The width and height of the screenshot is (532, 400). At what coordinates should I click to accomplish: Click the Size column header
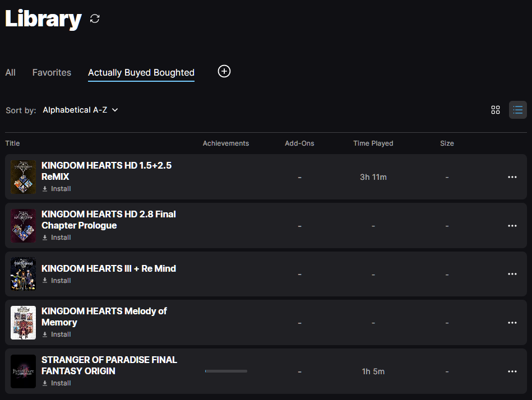tap(447, 143)
